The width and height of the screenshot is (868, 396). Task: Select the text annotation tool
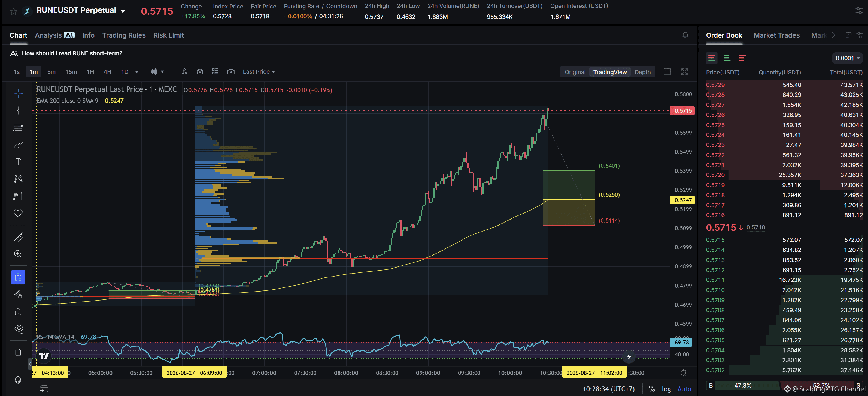pyautogui.click(x=18, y=161)
